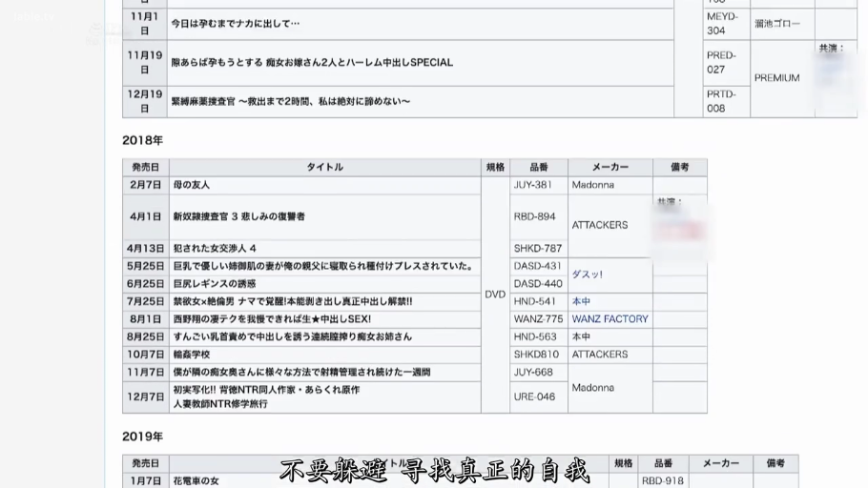This screenshot has width=868, height=488.
Task: Click the DVD format cell in 2018 table
Action: click(495, 295)
